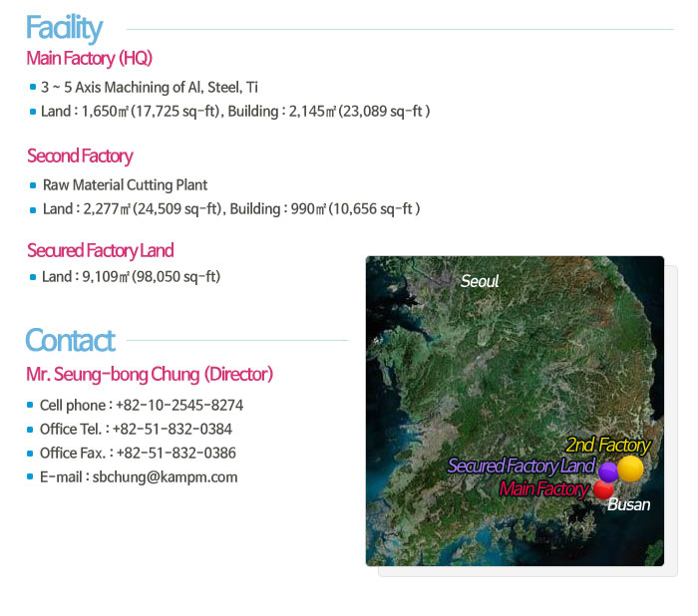
Task: Select the Secured Factory Land heading
Action: (101, 250)
